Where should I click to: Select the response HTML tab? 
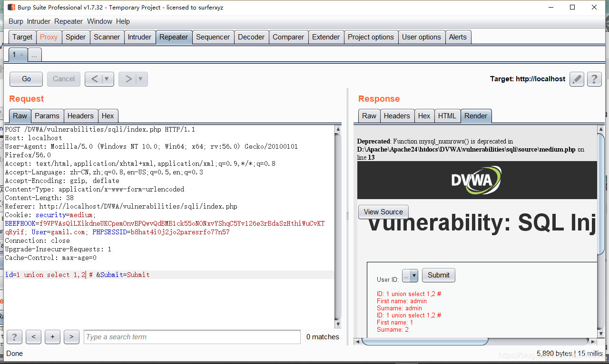click(x=447, y=116)
